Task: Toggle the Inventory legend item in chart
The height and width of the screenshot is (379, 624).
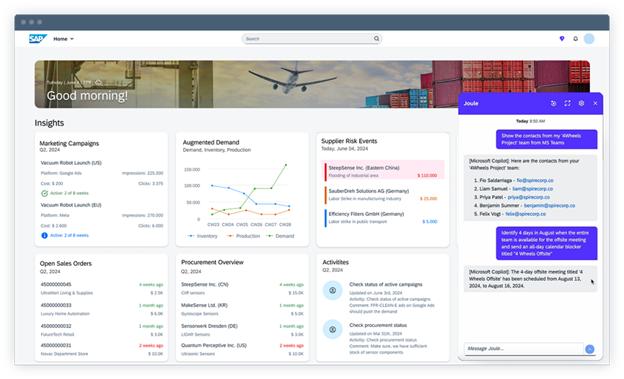Action: point(203,236)
